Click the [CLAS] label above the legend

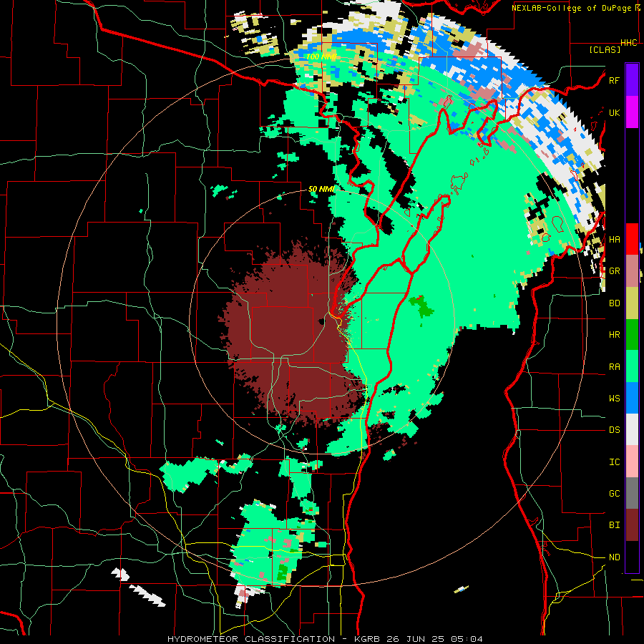tap(605, 49)
